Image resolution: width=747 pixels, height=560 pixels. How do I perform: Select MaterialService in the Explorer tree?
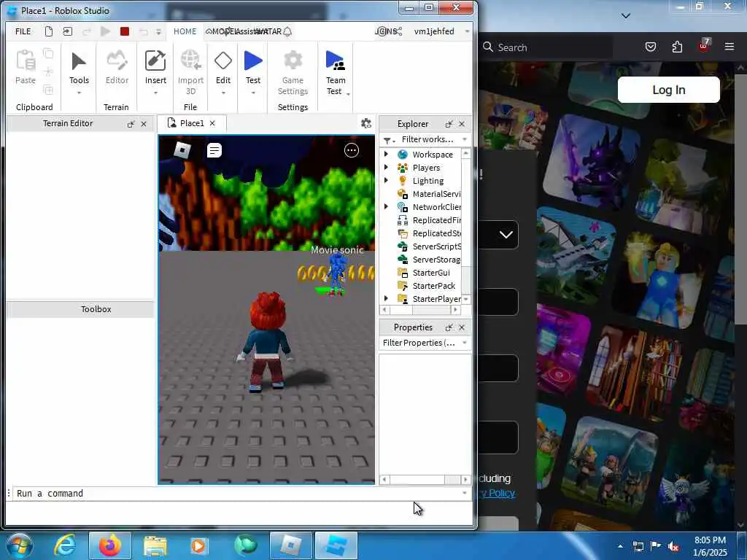point(429,194)
